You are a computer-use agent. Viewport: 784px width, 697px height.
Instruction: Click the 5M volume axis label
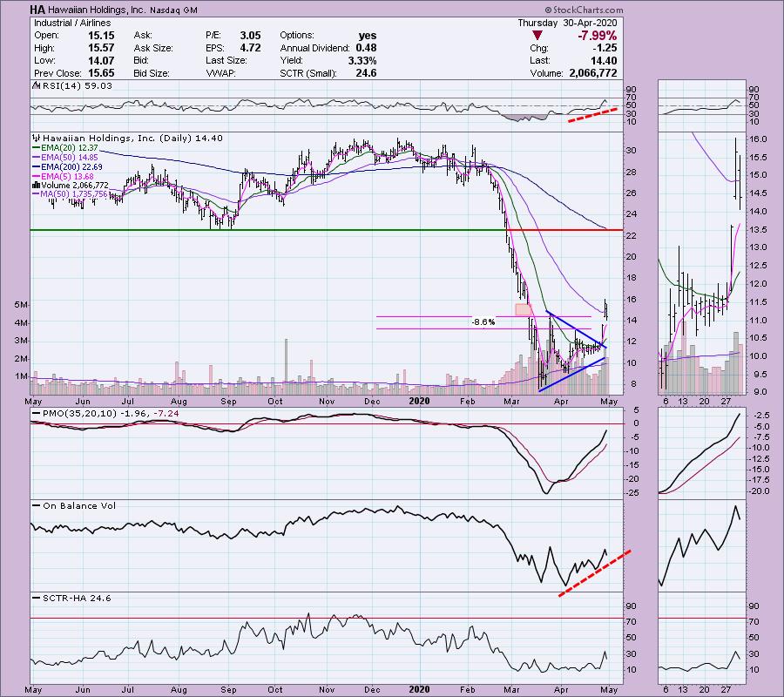(x=22, y=304)
